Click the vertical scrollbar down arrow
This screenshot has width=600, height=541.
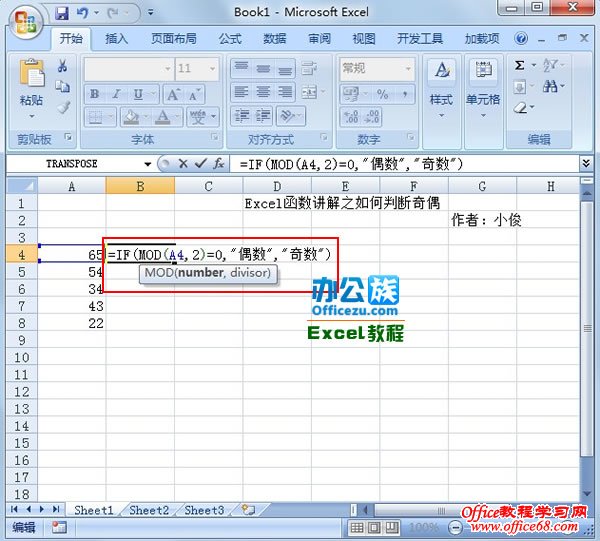click(587, 494)
